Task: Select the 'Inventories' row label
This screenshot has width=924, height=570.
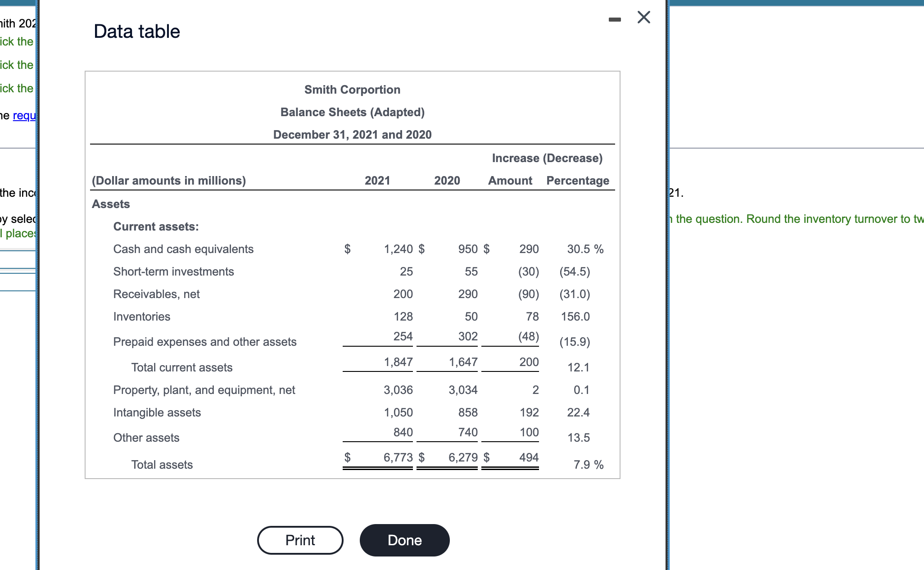Action: 141,317
